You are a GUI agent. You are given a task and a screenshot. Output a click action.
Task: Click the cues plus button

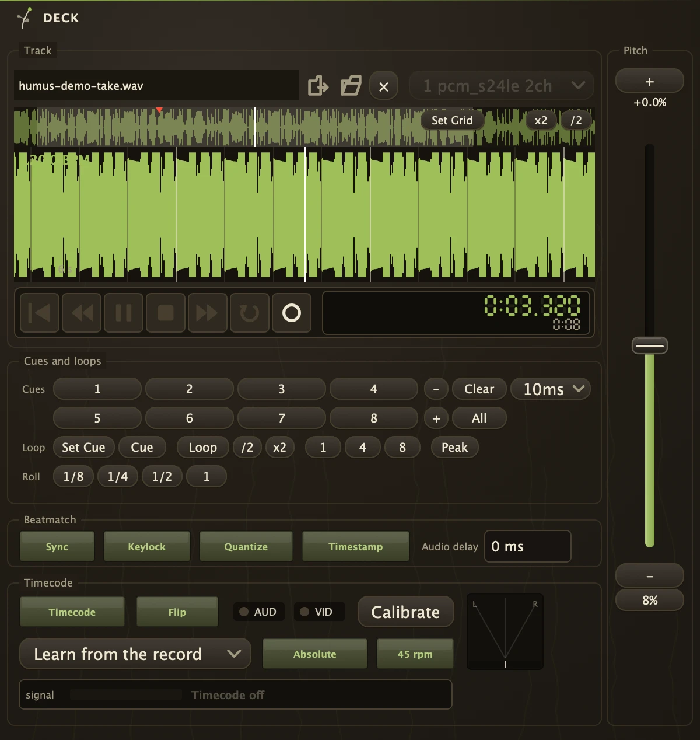click(436, 418)
